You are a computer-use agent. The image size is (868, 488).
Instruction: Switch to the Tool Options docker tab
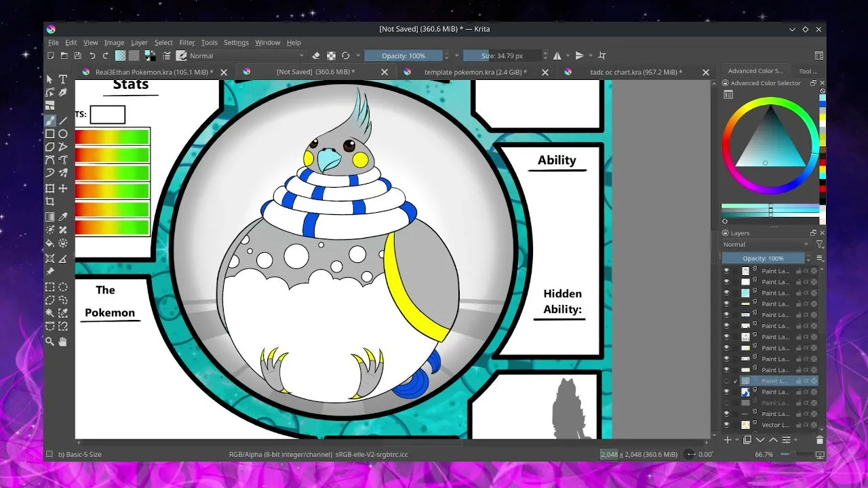tap(808, 71)
